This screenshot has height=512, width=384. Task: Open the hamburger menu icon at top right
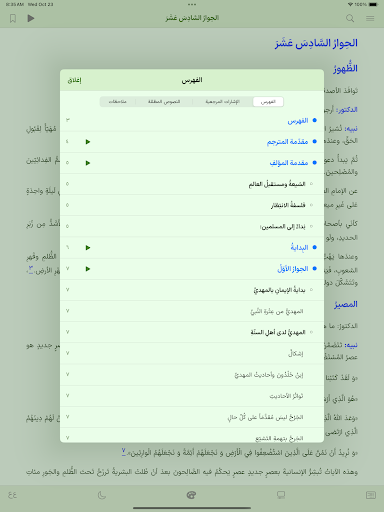(x=370, y=18)
